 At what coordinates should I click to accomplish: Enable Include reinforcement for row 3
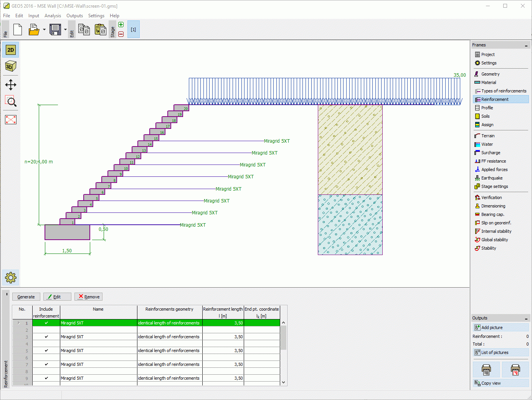(46, 337)
